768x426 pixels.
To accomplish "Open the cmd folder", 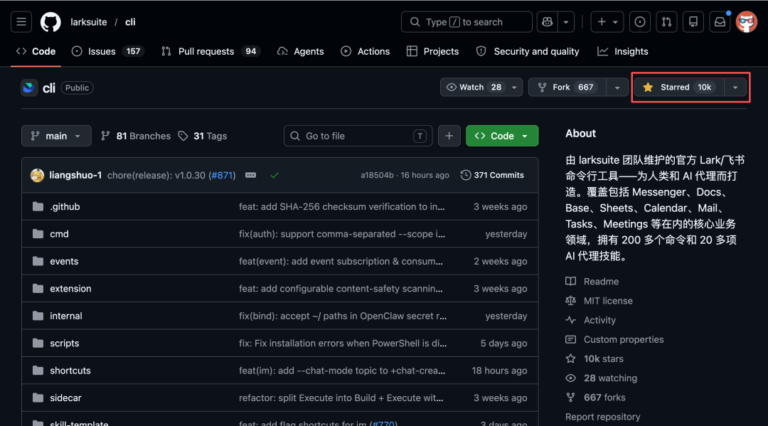I will pos(59,234).
